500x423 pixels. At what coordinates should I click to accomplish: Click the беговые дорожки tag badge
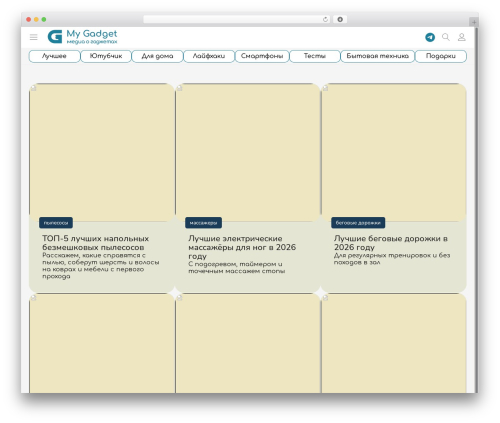358,223
